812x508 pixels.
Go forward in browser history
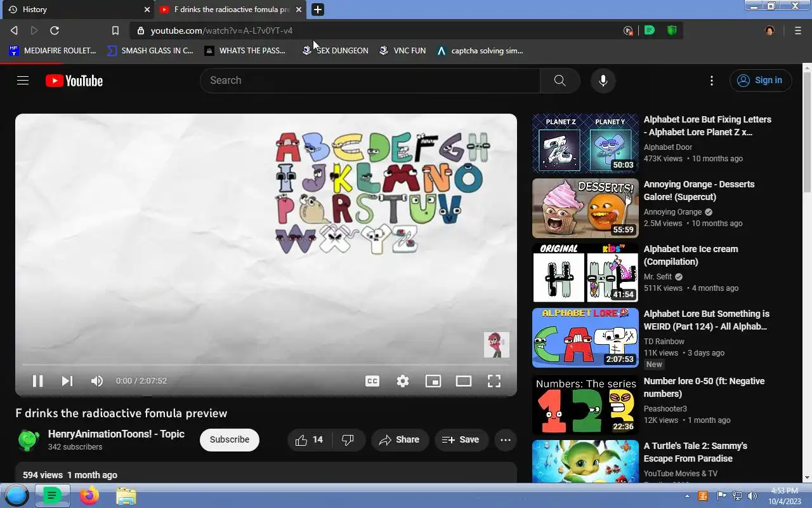[x=34, y=30]
